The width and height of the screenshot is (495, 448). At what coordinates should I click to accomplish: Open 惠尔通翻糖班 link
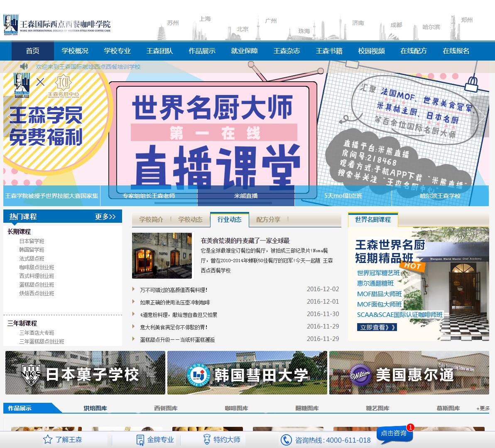coord(375,283)
